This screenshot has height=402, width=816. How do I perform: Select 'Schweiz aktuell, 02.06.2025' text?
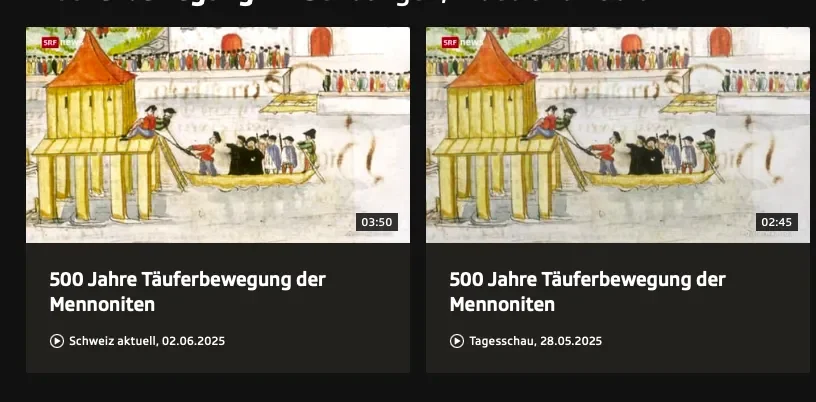click(147, 341)
